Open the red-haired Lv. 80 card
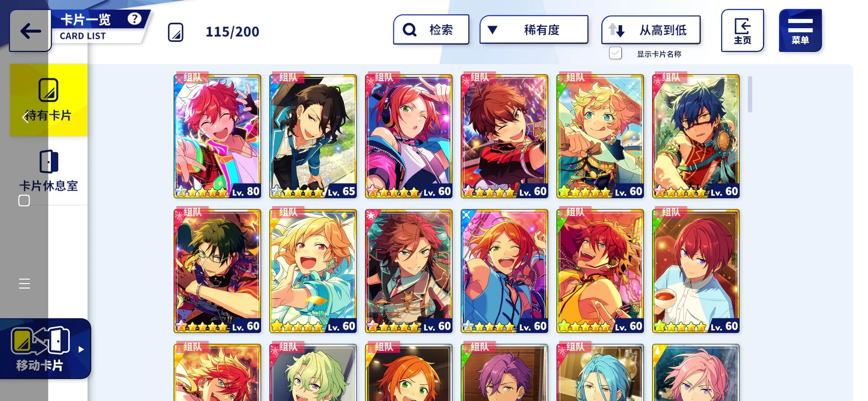The height and width of the screenshot is (401, 868). click(x=217, y=136)
